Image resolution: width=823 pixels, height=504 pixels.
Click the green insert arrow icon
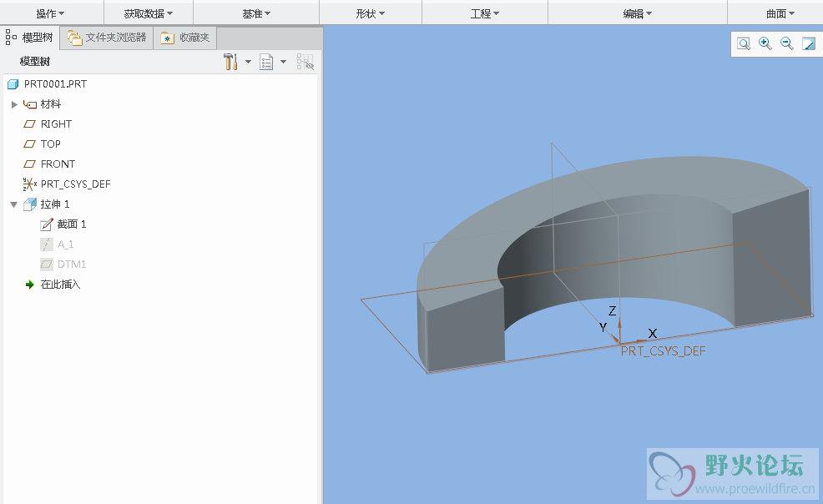pyautogui.click(x=30, y=285)
